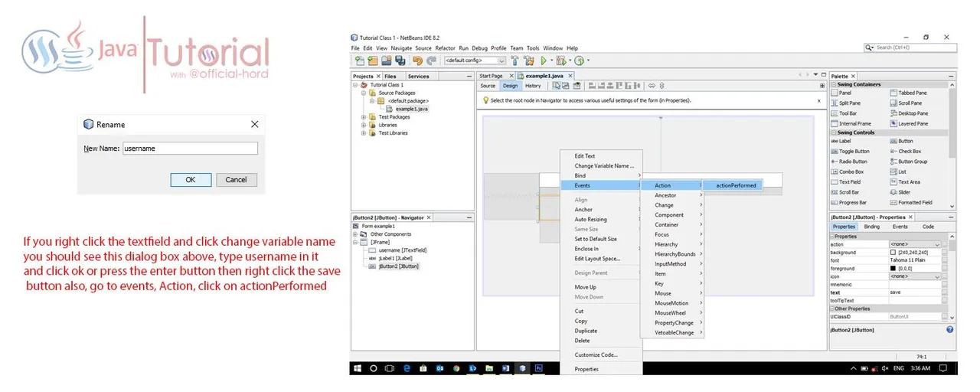Expand the Libraries node in Projects
This screenshot has height=392, width=980.
click(x=364, y=125)
